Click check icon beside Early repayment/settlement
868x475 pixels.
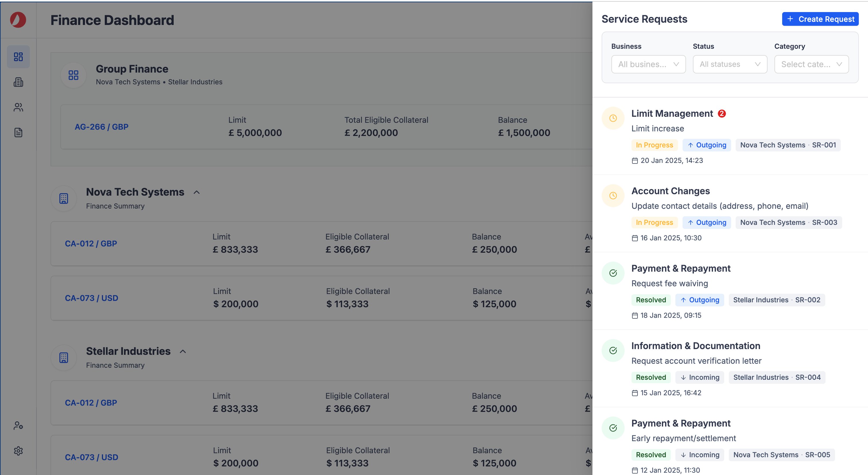click(613, 428)
